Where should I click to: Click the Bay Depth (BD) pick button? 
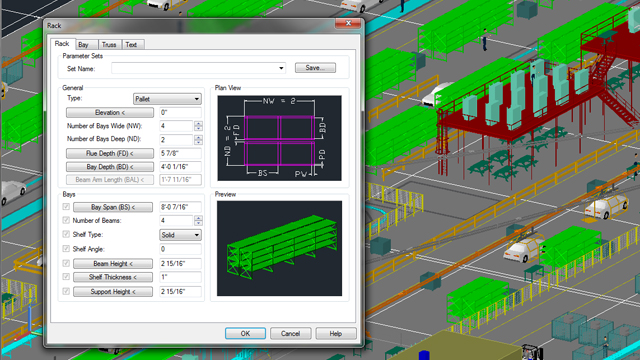tap(110, 167)
